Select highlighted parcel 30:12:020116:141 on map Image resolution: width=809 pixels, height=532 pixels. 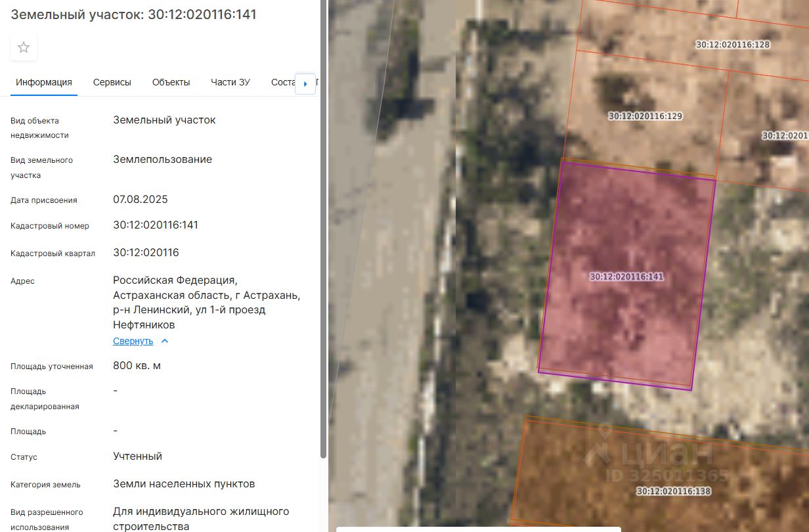626,277
